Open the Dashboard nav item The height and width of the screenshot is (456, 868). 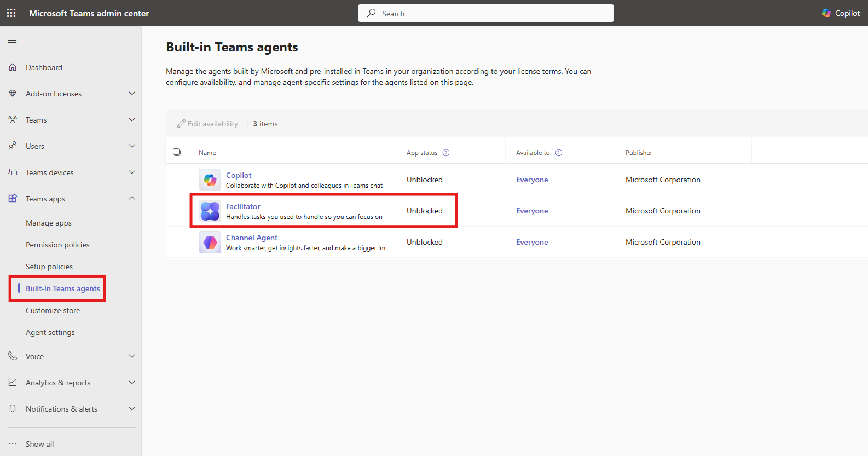(44, 67)
